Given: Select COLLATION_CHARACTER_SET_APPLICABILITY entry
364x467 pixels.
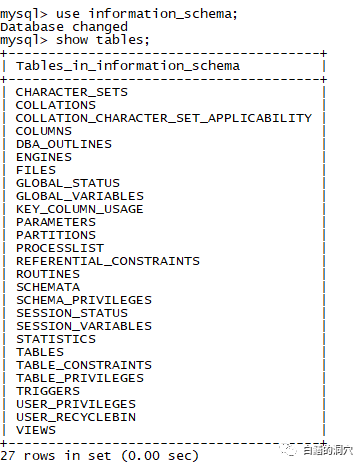Looking at the screenshot, I should [164, 118].
